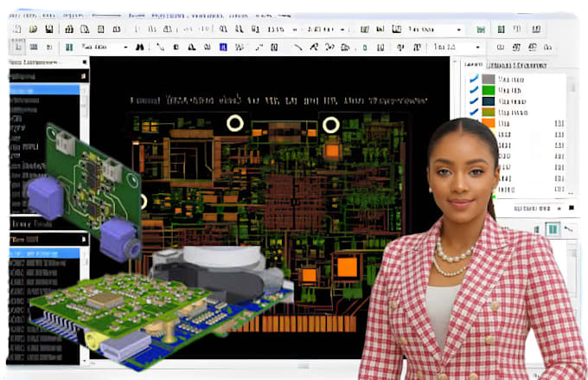Uncheck the dark blue layer checkmark
Image resolution: width=588 pixels, height=380 pixels.
[x=474, y=100]
